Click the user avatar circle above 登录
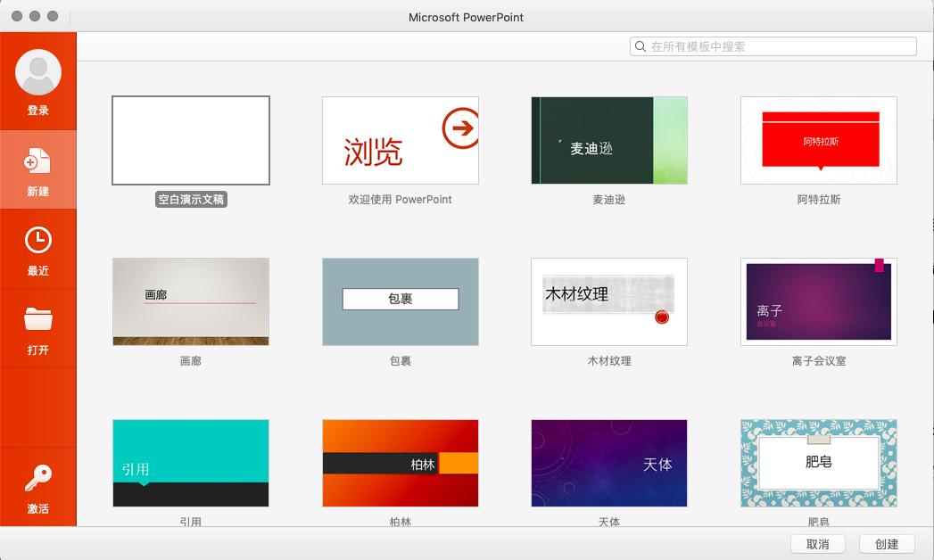 point(38,73)
